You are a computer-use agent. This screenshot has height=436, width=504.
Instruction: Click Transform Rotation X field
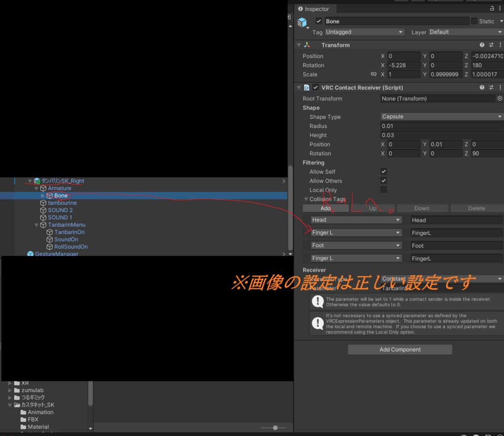[x=404, y=65]
